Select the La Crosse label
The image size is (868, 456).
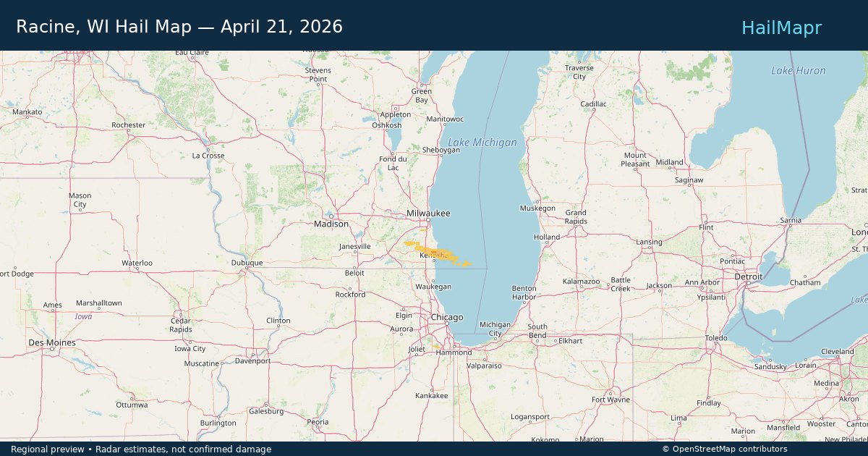pyautogui.click(x=208, y=156)
